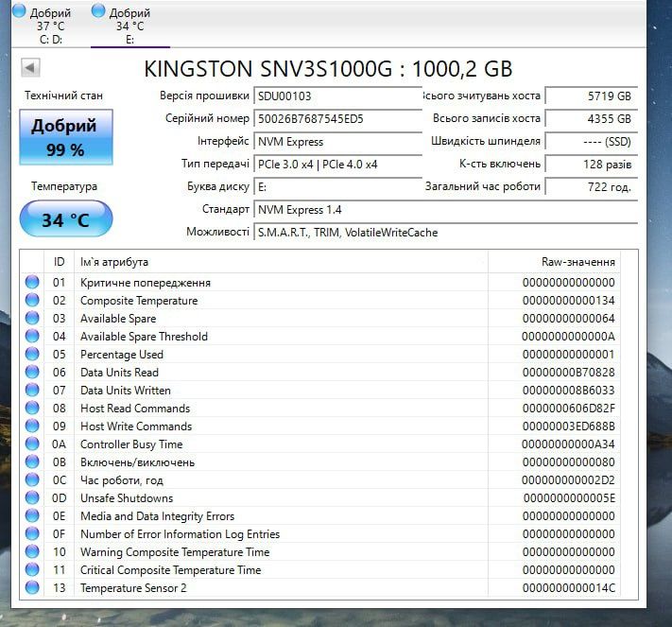Select the Percentage Used attribute name
The image size is (672, 627).
click(122, 355)
